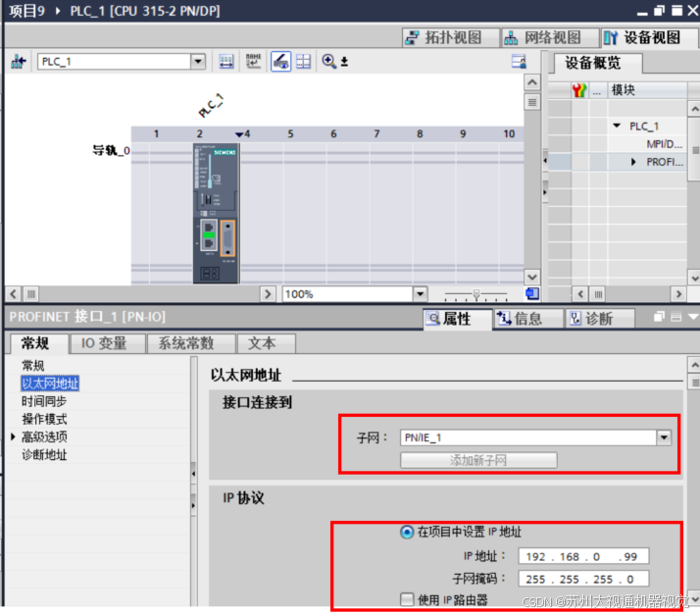The width and height of the screenshot is (700, 615).
Task: Select 操作模式 in the navigation tree
Action: [x=44, y=419]
